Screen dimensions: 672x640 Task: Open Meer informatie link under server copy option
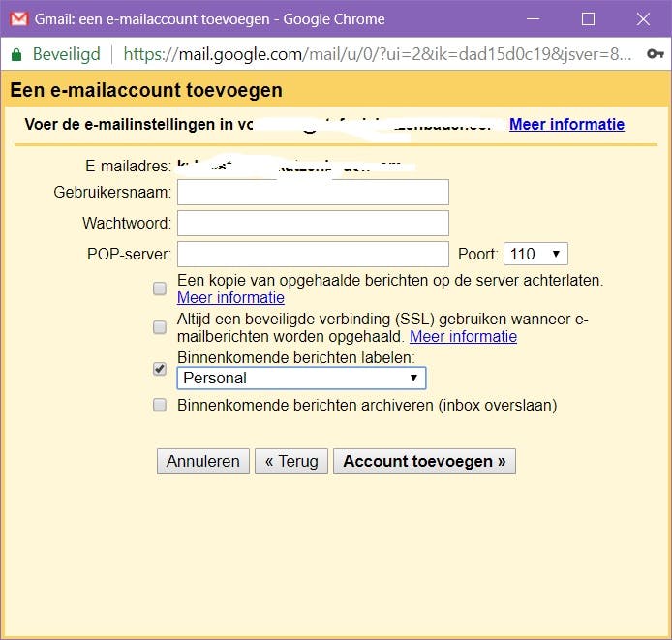point(230,297)
